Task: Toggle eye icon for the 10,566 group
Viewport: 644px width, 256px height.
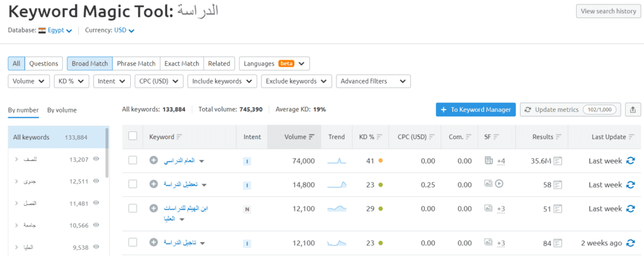Action: pyautogui.click(x=96, y=225)
